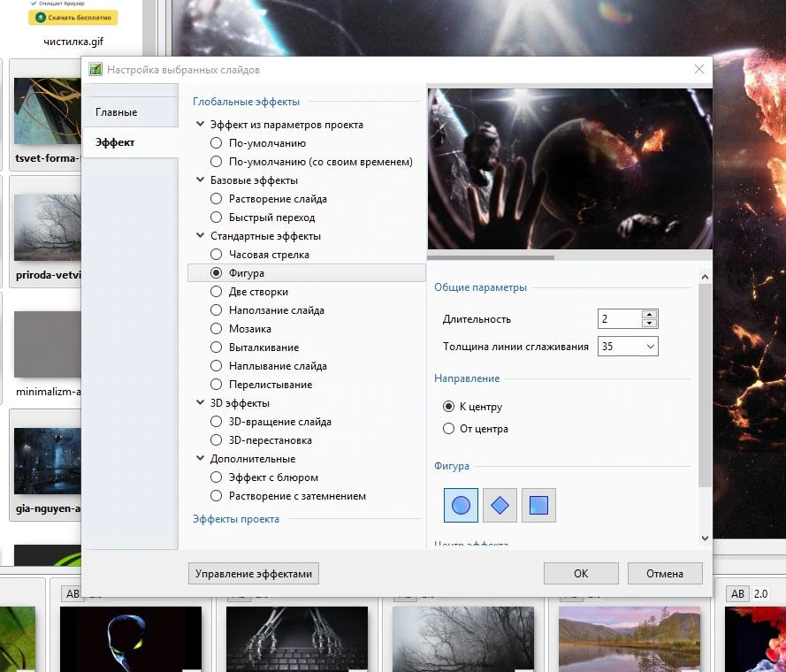Select tsvet-forma thumbnail in file list

coord(48,111)
